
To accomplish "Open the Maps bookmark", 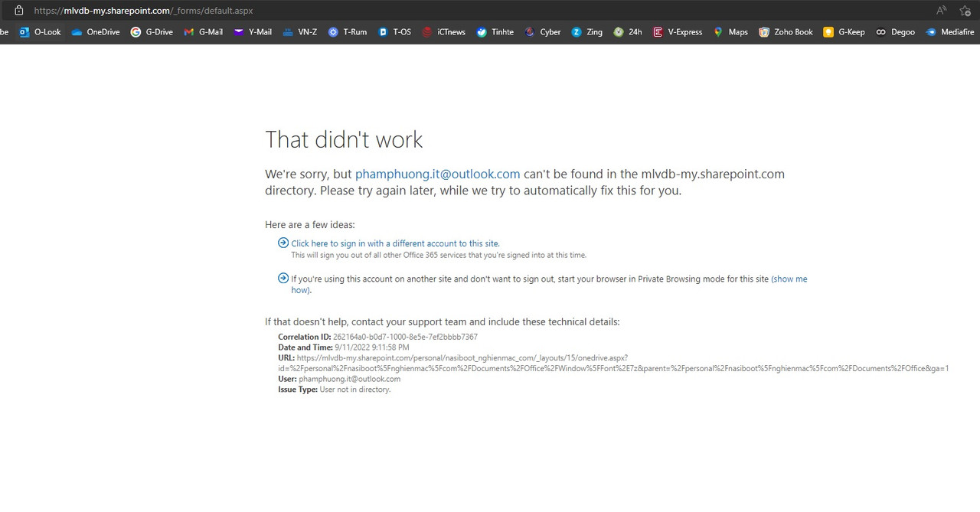I will point(730,32).
